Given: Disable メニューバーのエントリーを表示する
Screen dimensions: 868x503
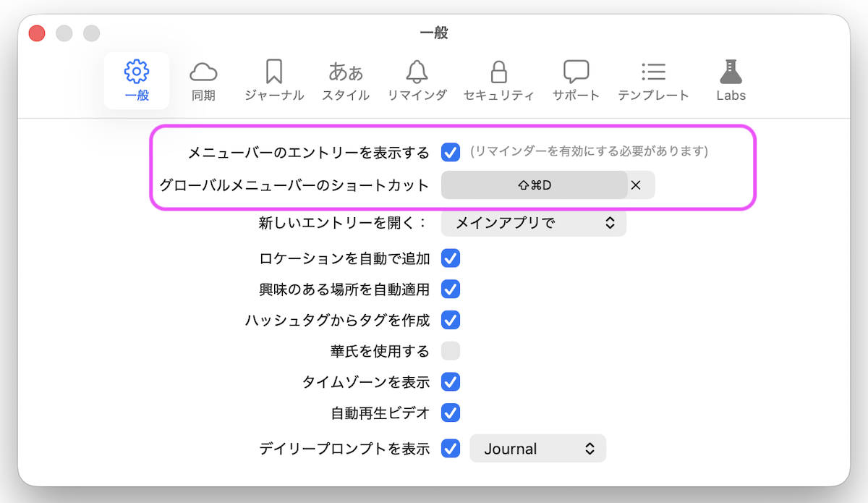Looking at the screenshot, I should (451, 152).
